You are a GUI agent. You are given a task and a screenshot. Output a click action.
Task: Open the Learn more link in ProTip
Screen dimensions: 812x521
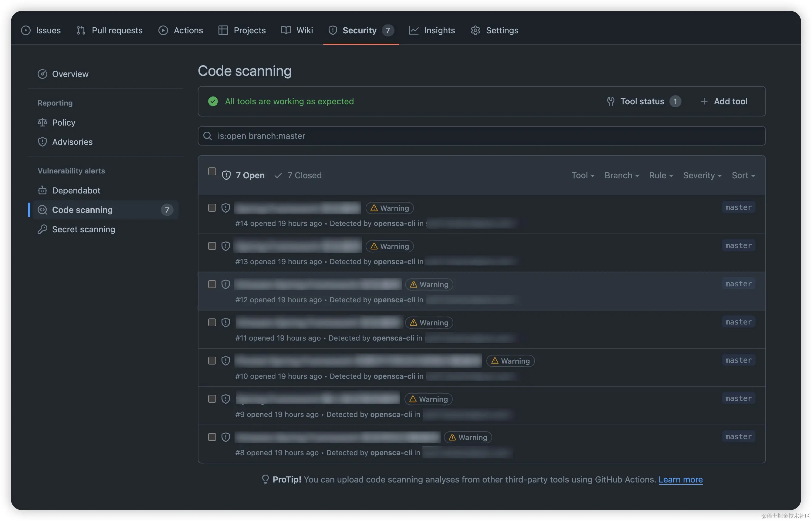(x=680, y=480)
